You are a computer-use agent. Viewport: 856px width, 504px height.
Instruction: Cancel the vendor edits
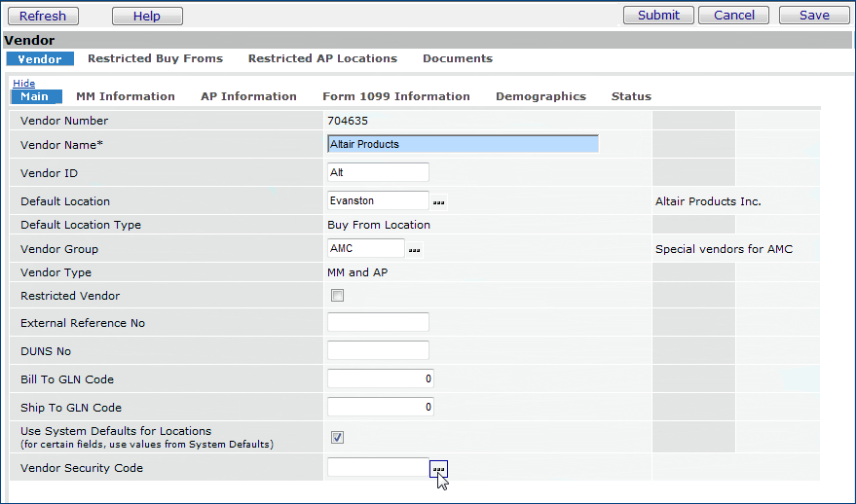(733, 15)
